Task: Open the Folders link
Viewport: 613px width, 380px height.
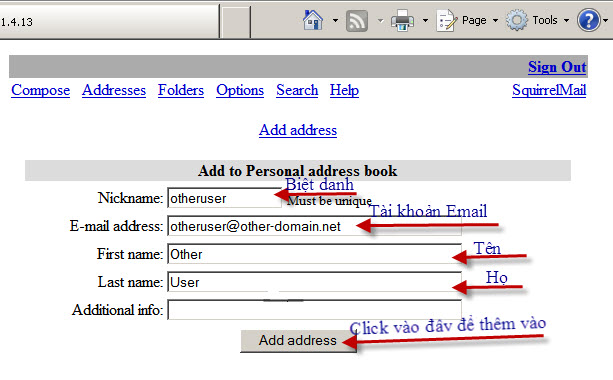Action: [x=181, y=90]
